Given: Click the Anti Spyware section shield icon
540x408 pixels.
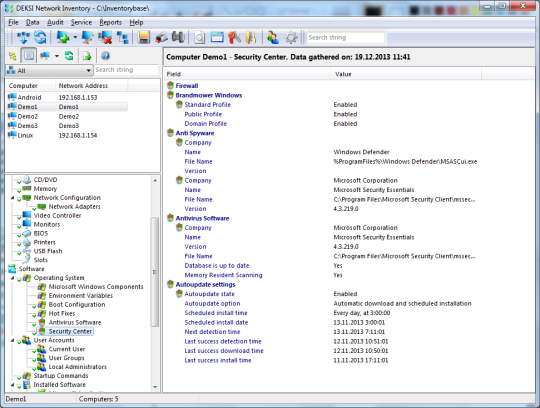Looking at the screenshot, I should click(x=170, y=133).
